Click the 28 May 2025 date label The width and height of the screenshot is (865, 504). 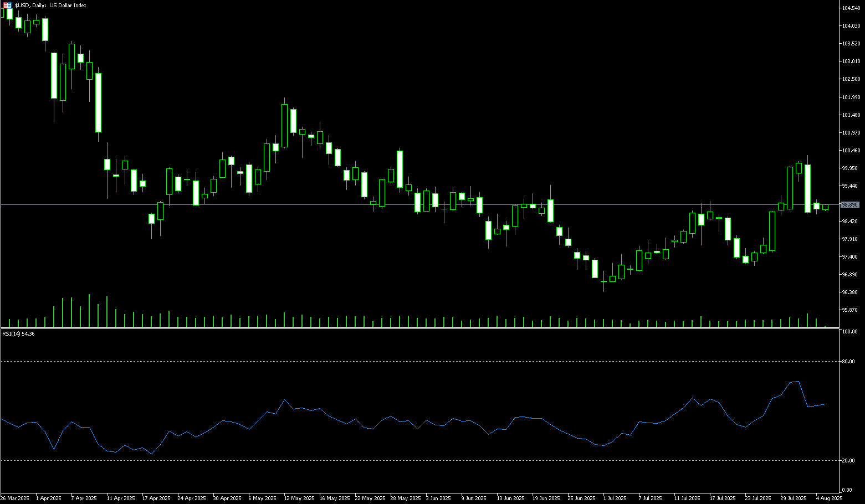coord(406,498)
